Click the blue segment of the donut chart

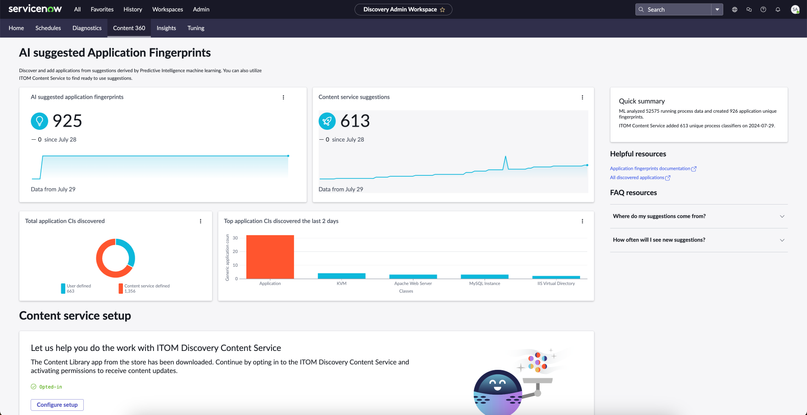point(129,250)
